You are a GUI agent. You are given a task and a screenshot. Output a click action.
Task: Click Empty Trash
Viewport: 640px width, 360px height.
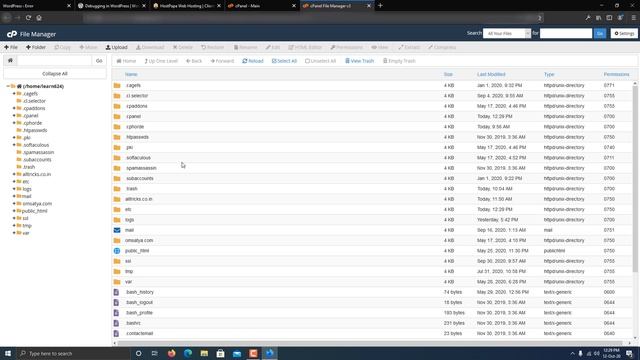click(x=399, y=61)
